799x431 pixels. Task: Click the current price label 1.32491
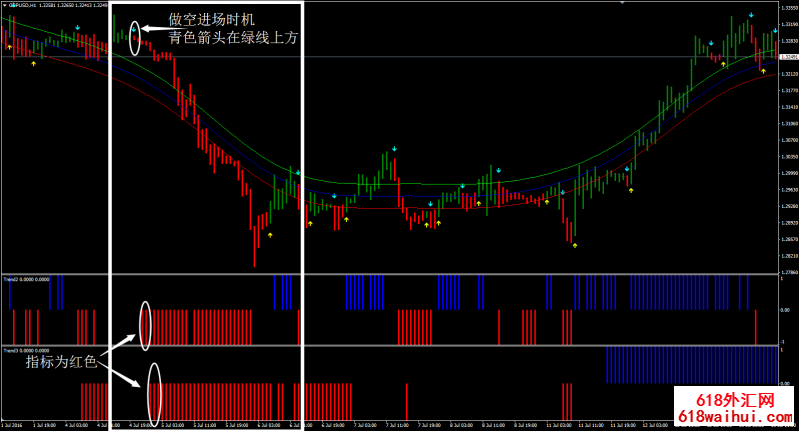[x=788, y=57]
